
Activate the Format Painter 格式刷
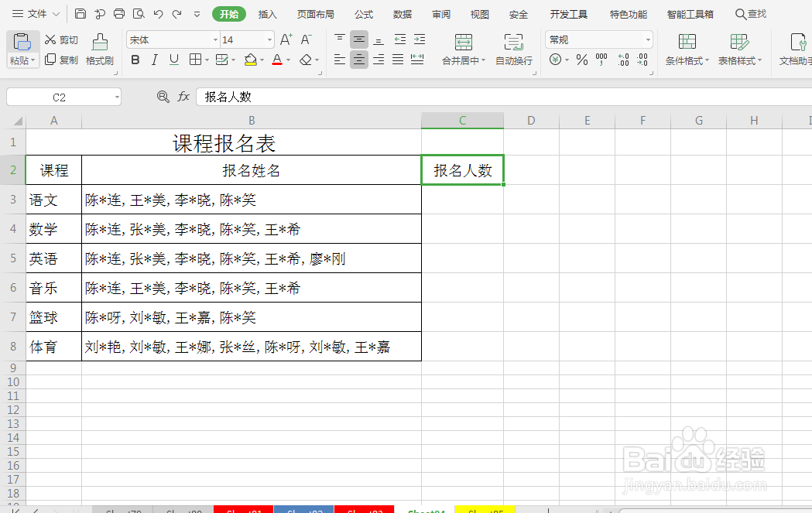click(x=99, y=50)
